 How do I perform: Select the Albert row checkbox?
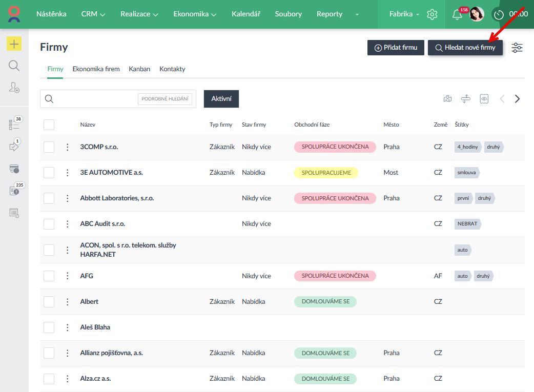tap(49, 302)
